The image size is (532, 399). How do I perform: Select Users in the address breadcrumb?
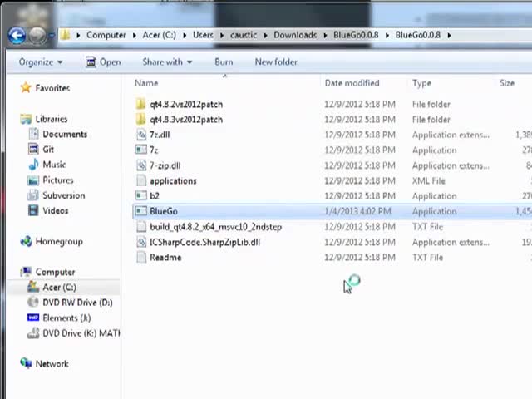click(203, 35)
